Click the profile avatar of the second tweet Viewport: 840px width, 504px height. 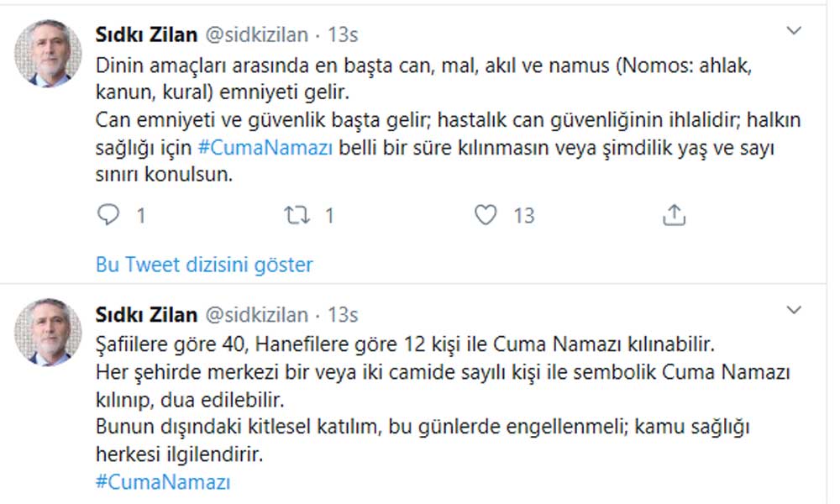(x=48, y=332)
